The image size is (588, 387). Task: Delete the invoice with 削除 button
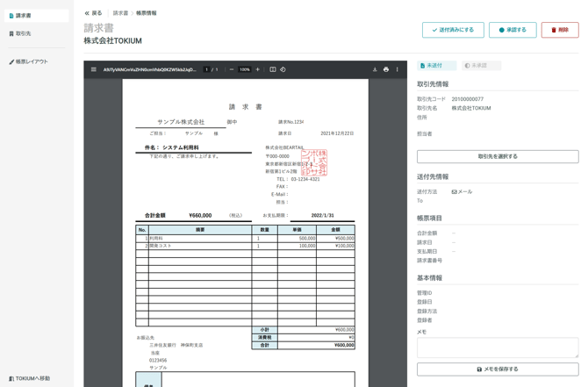click(x=559, y=30)
